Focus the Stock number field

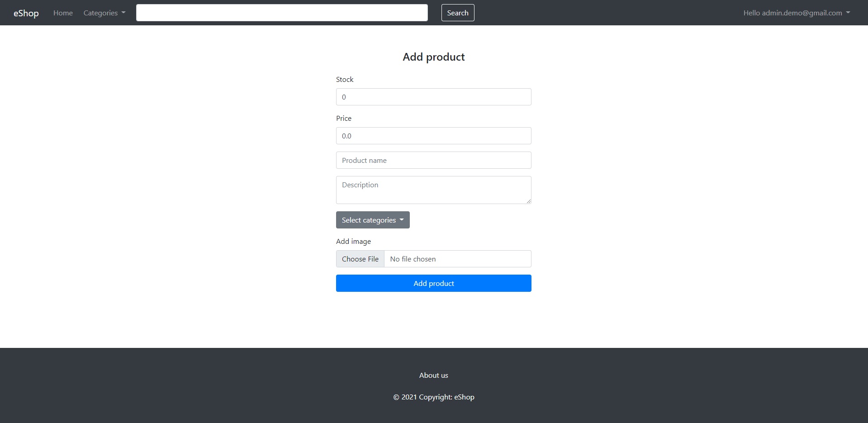[433, 97]
